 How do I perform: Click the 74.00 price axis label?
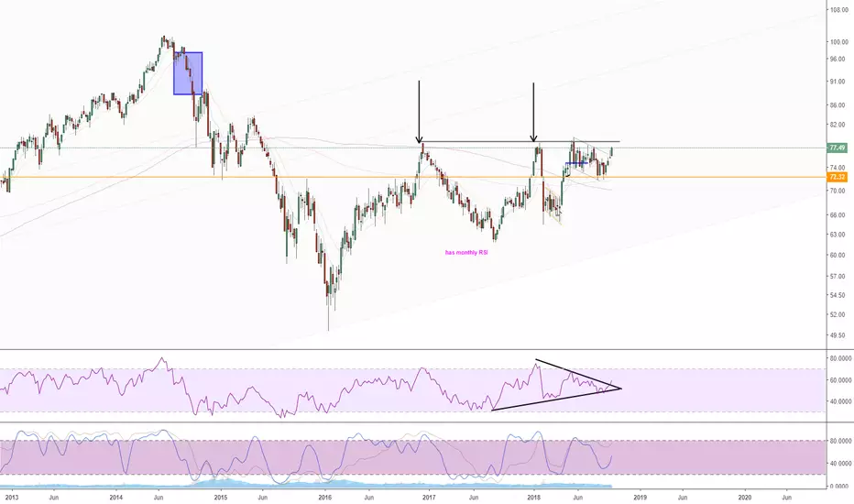(838, 168)
